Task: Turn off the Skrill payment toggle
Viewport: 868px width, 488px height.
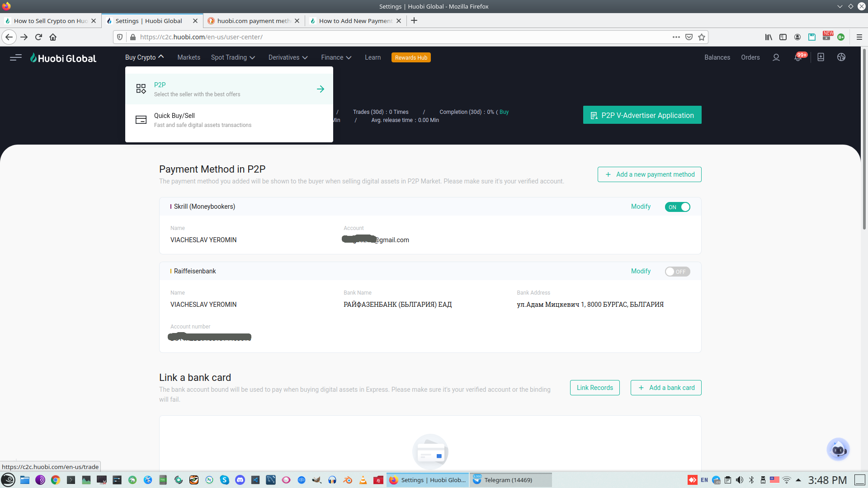Action: pyautogui.click(x=677, y=207)
